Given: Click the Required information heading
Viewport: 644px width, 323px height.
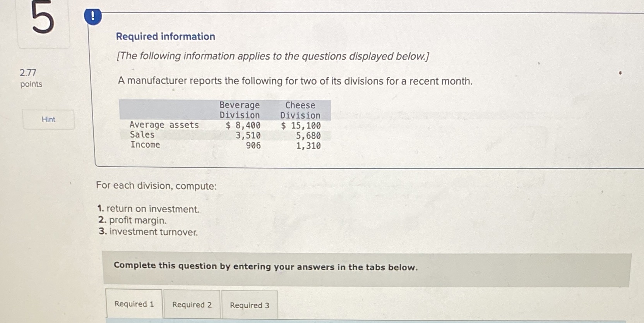Looking at the screenshot, I should (166, 36).
